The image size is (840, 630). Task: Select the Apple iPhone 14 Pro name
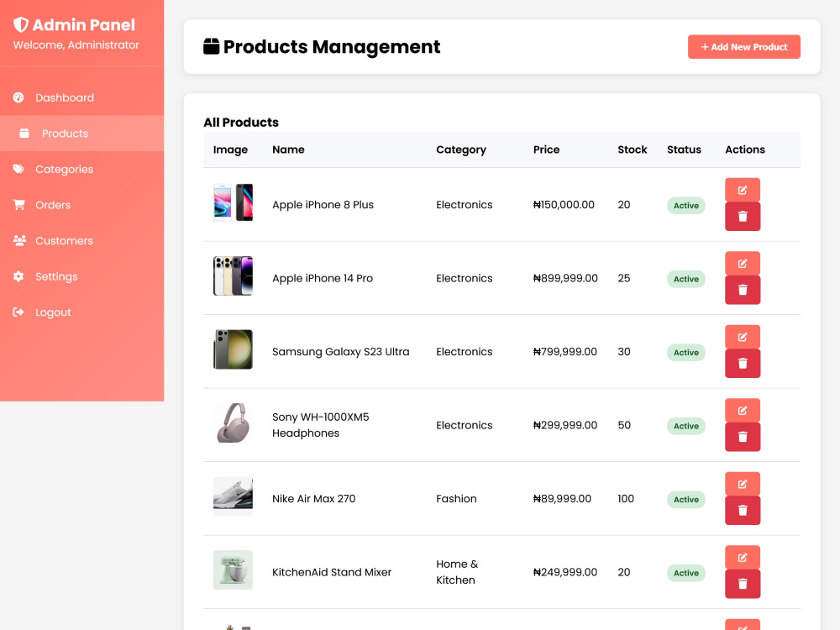(323, 278)
